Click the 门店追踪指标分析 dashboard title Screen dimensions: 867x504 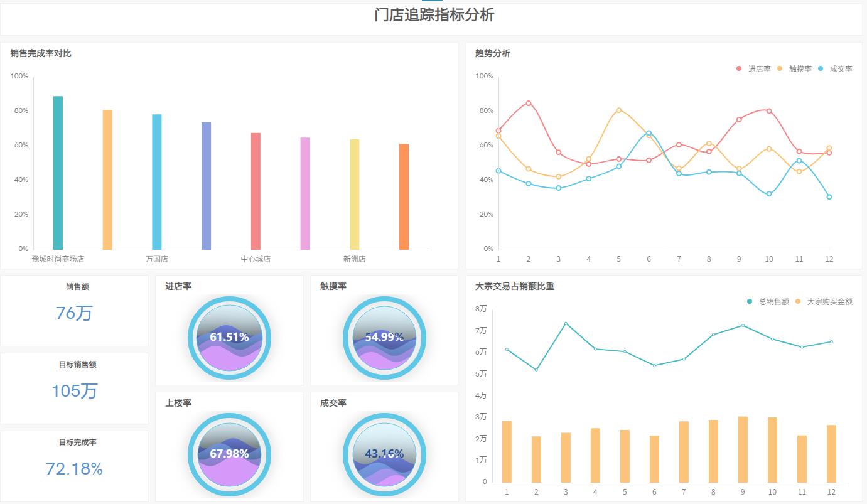(434, 15)
